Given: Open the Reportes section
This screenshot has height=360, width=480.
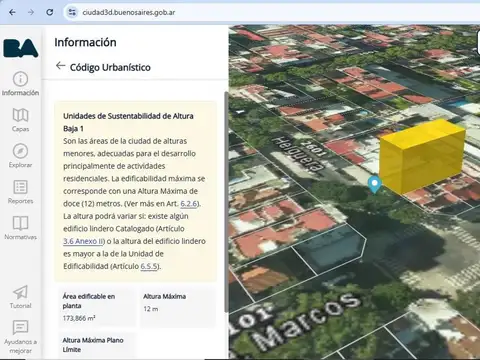Looking at the screenshot, I should coord(20,192).
